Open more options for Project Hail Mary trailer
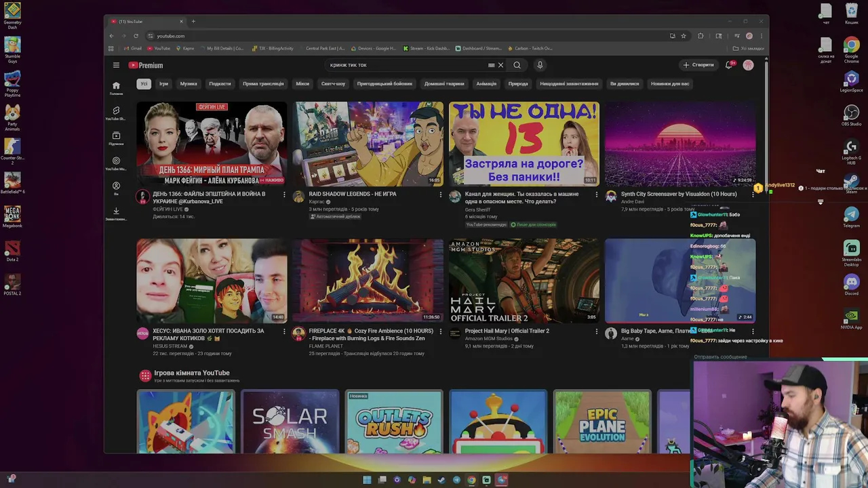This screenshot has height=488, width=868. 597,331
